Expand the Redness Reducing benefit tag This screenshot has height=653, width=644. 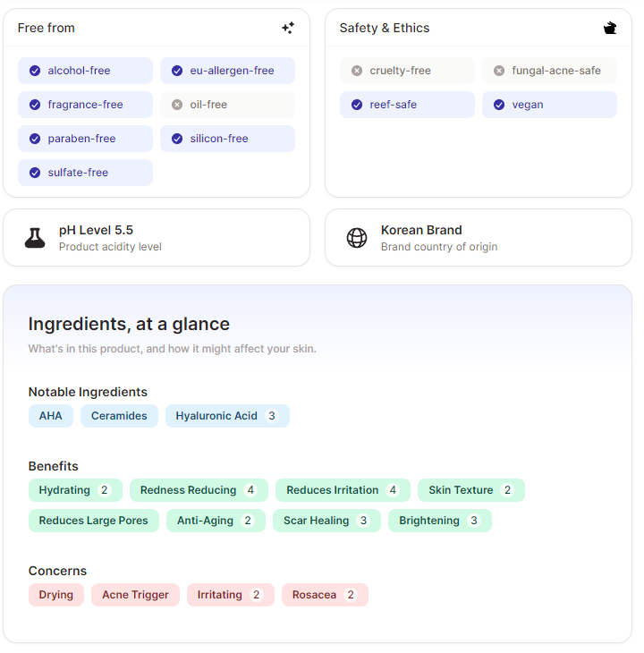click(199, 490)
